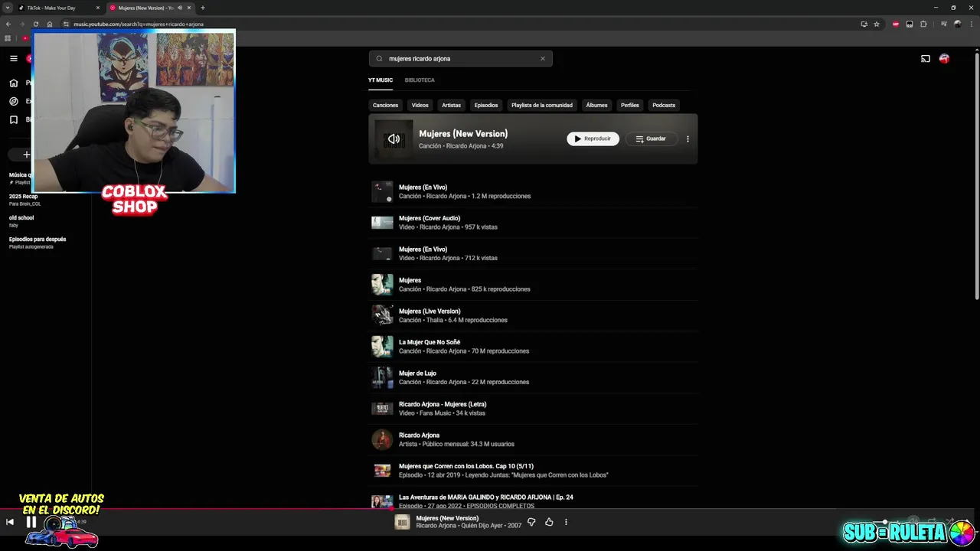Open the YouTube Music account avatar
980x551 pixels.
pyautogui.click(x=944, y=59)
